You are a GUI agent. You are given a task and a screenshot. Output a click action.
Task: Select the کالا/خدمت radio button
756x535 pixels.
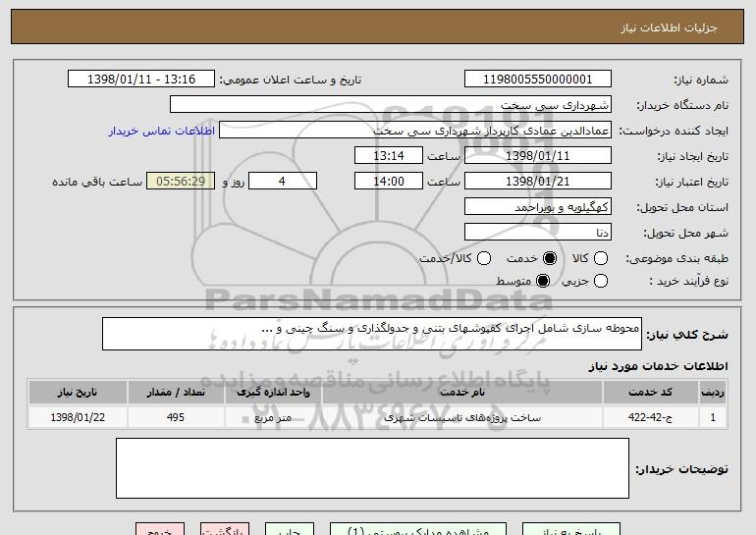[x=484, y=258]
